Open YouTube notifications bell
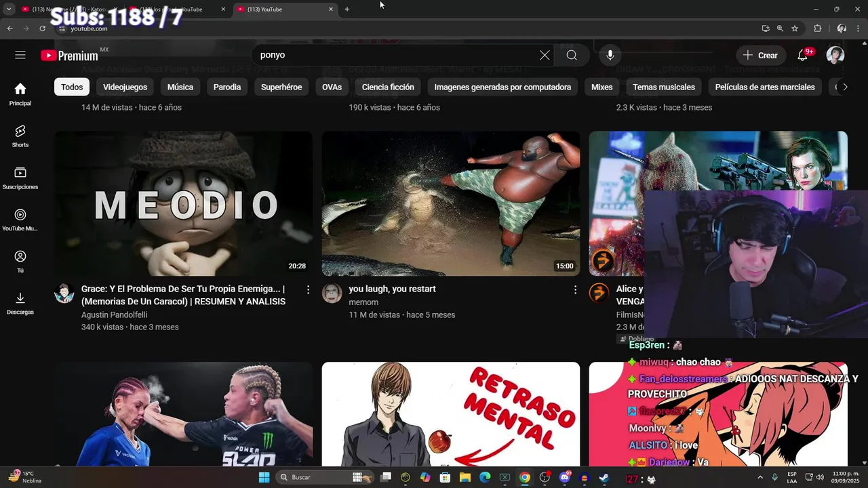Viewport: 868px width, 488px height. pos(803,55)
